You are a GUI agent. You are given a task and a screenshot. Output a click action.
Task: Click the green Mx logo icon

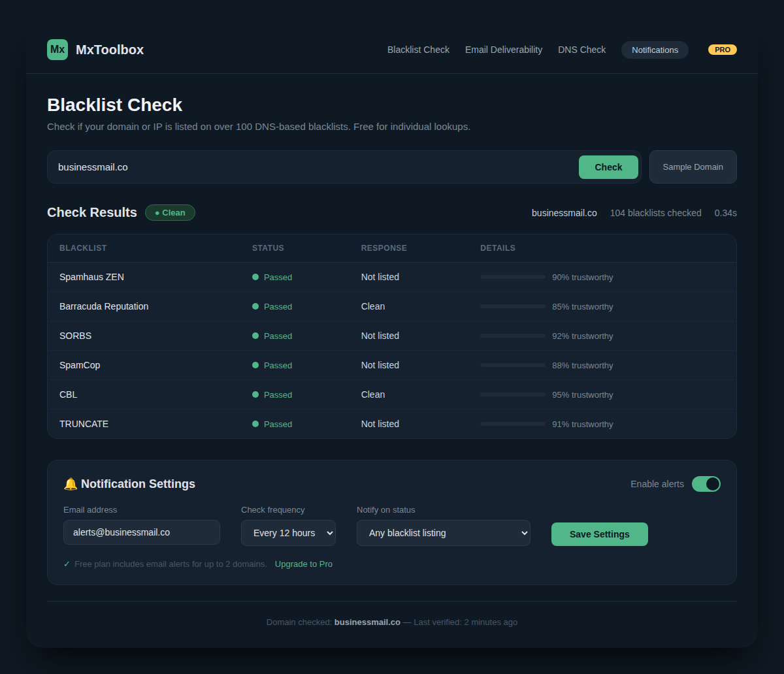pos(57,50)
